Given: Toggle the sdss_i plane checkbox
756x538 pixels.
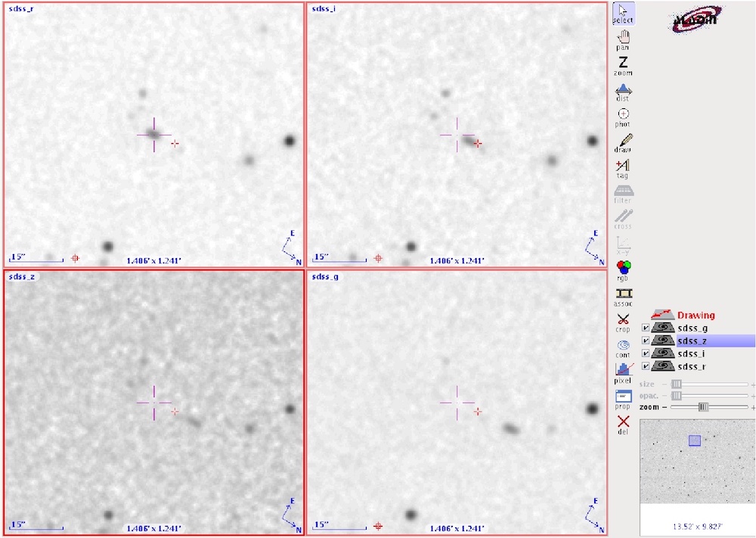Looking at the screenshot, I should point(646,353).
